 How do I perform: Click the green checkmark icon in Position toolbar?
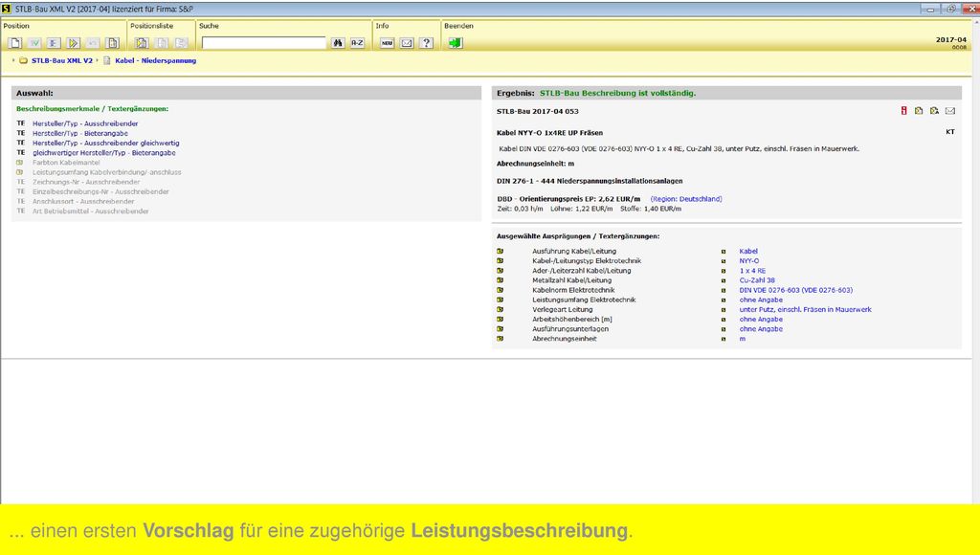(34, 43)
